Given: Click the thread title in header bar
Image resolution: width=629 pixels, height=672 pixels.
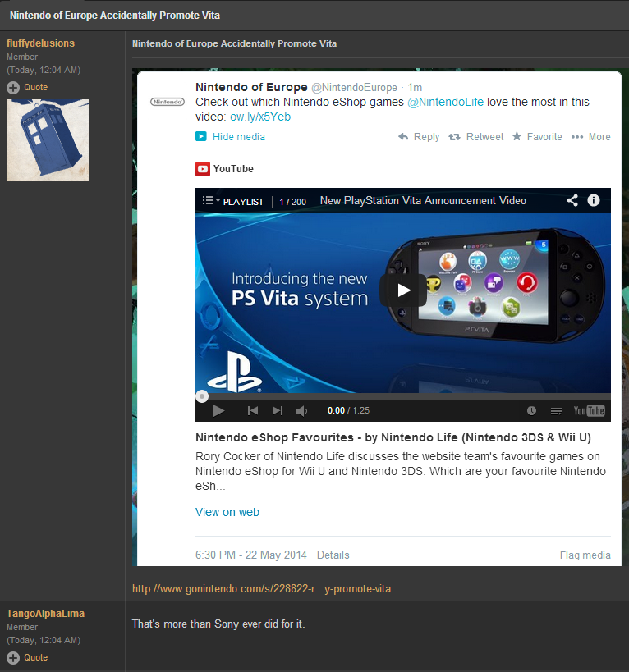Looking at the screenshot, I should coord(115,16).
